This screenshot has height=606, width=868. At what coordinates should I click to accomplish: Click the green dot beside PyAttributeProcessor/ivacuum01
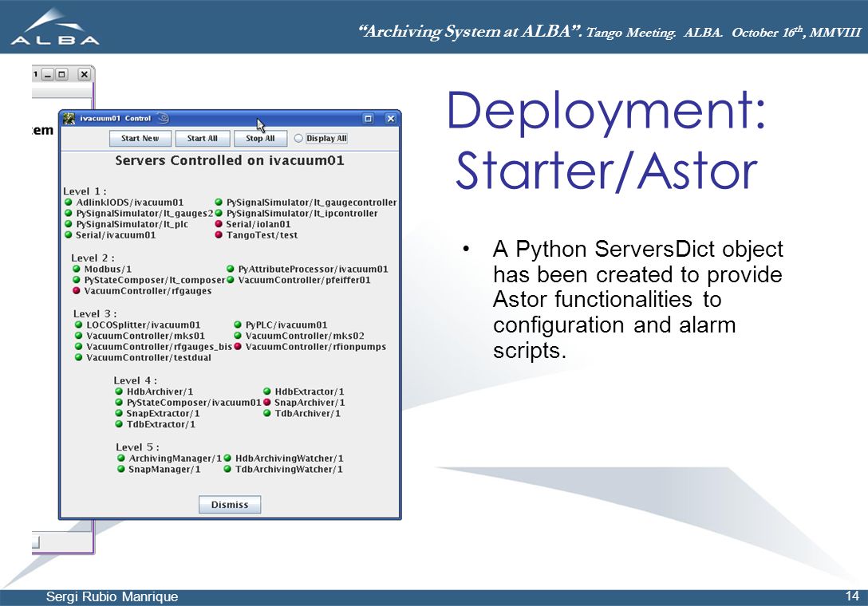(x=231, y=269)
